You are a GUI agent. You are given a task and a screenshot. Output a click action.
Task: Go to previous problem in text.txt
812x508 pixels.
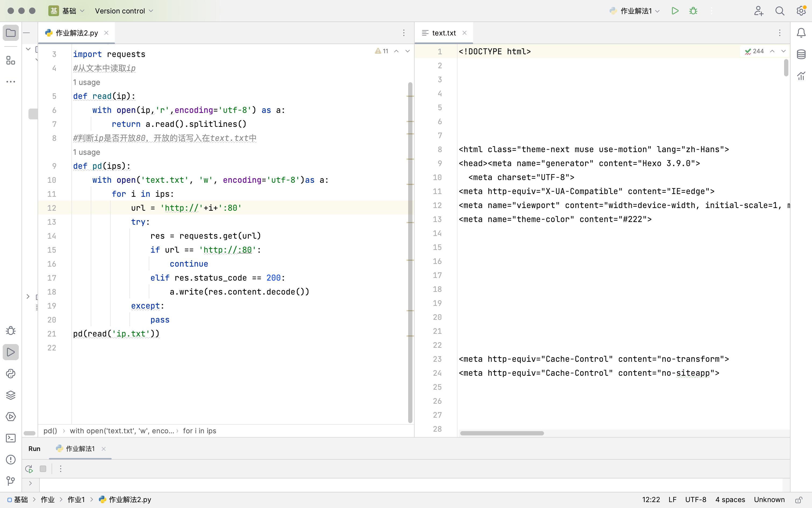click(772, 51)
